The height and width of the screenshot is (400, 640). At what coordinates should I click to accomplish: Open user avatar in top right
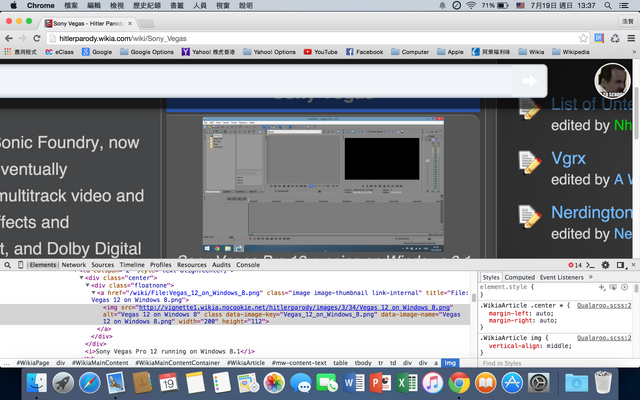pos(611,81)
